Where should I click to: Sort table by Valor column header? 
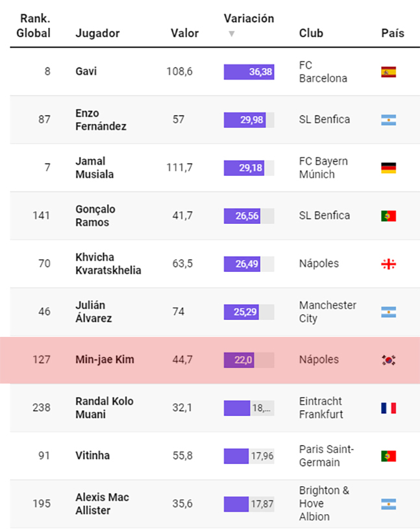pyautogui.click(x=184, y=33)
